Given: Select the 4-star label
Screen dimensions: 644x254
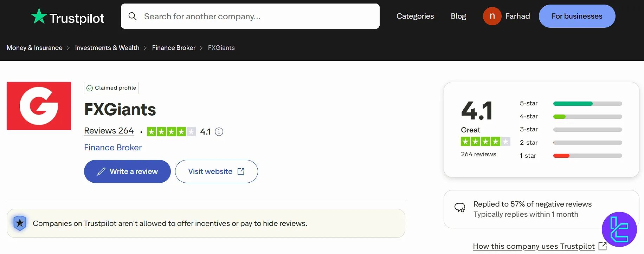Looking at the screenshot, I should pyautogui.click(x=529, y=116).
